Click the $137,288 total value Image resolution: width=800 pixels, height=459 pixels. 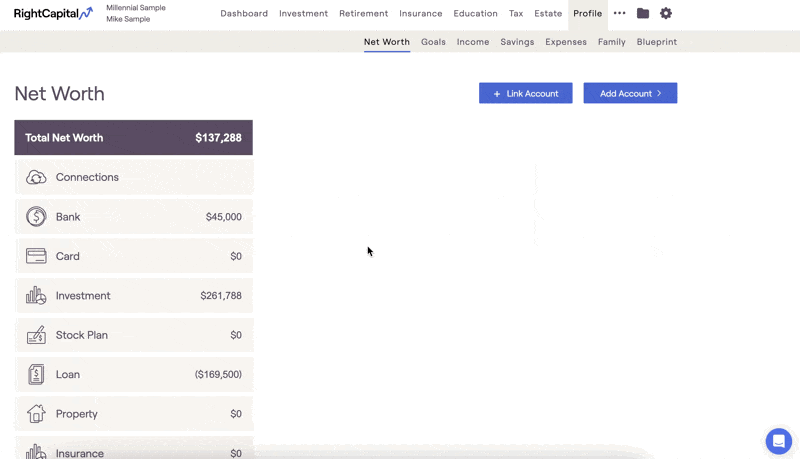pos(218,138)
